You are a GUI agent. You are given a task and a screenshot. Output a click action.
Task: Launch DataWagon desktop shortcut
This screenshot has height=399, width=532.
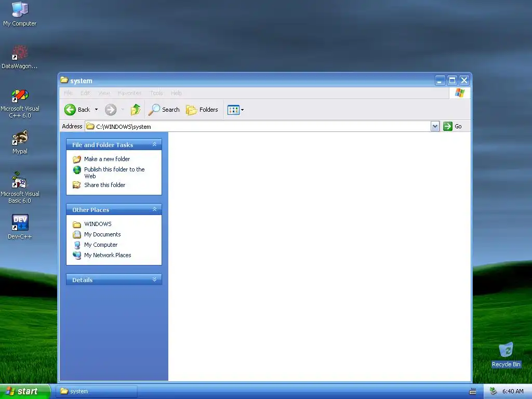tap(20, 57)
